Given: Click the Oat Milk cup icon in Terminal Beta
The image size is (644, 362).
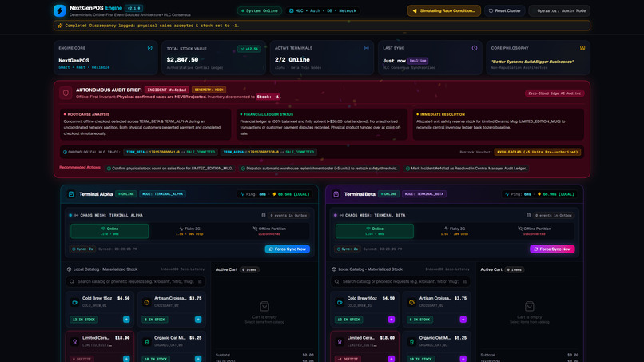Looking at the screenshot, I should click(x=411, y=342).
